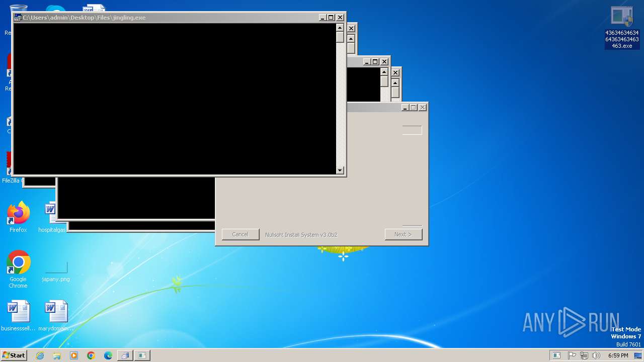The height and width of the screenshot is (362, 644).
Task: Select the hospitalgas Word document icon
Action: coord(52,217)
